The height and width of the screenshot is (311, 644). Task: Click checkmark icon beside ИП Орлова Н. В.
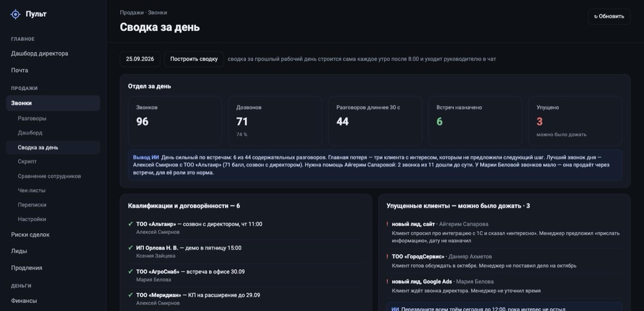point(130,248)
